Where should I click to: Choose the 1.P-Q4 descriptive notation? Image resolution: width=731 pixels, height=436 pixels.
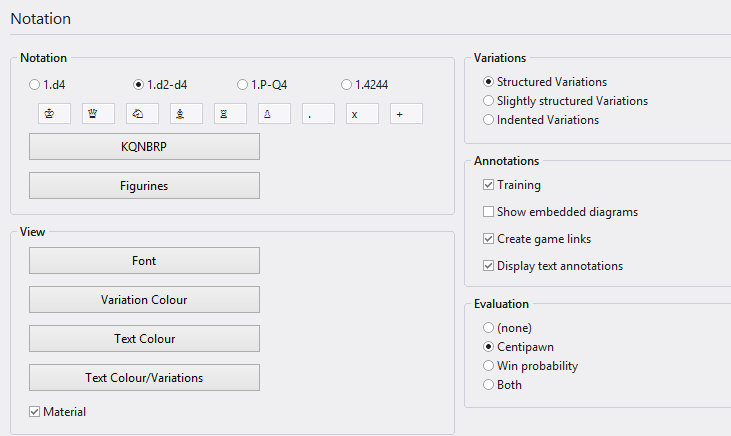(243, 85)
